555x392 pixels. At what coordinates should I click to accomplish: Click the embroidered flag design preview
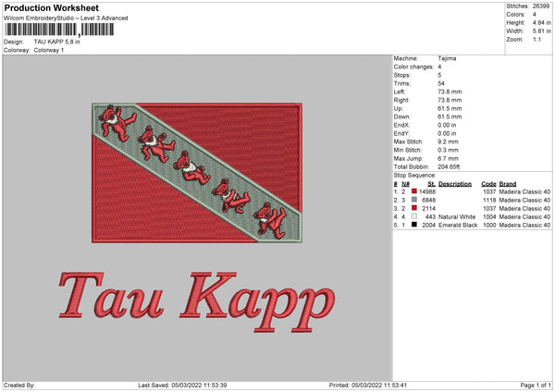click(197, 173)
